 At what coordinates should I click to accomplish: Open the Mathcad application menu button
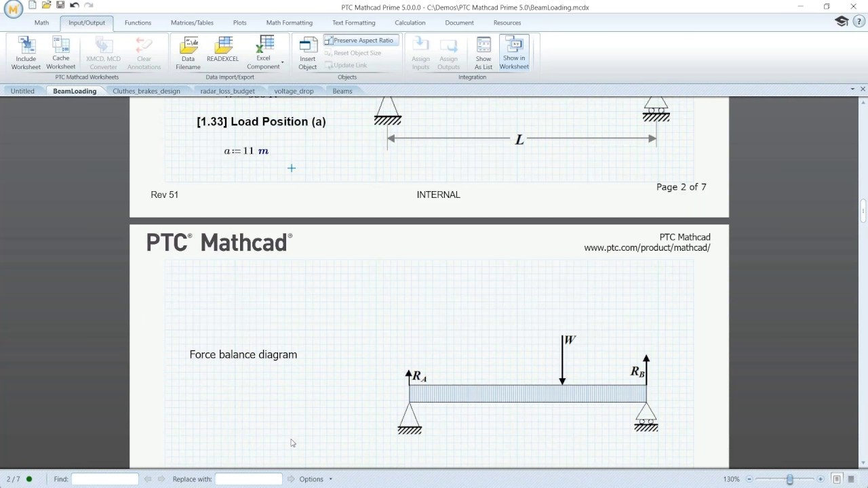pos(12,9)
